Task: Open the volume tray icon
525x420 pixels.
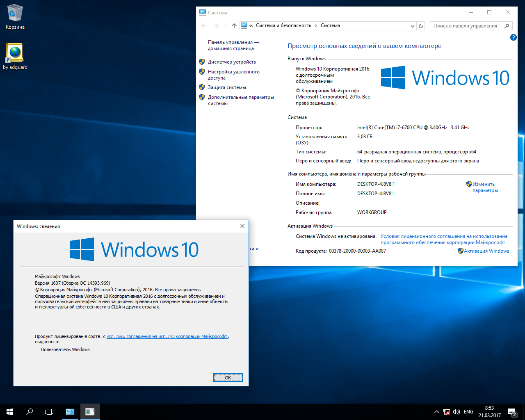Action: pos(457,412)
